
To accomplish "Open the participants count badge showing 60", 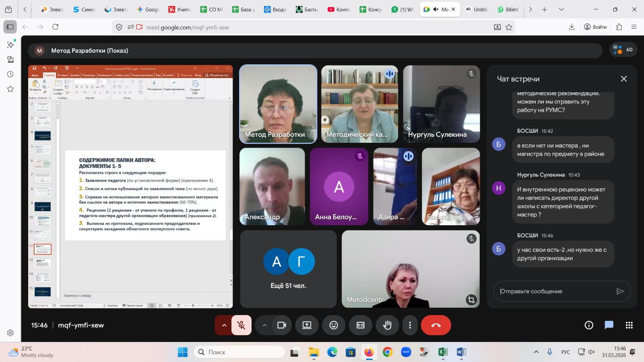I will pyautogui.click(x=623, y=49).
